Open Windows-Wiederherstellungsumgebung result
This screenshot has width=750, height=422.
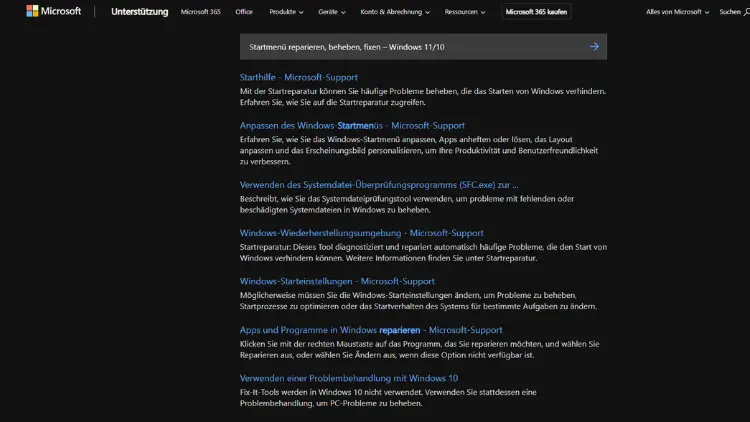(x=362, y=233)
